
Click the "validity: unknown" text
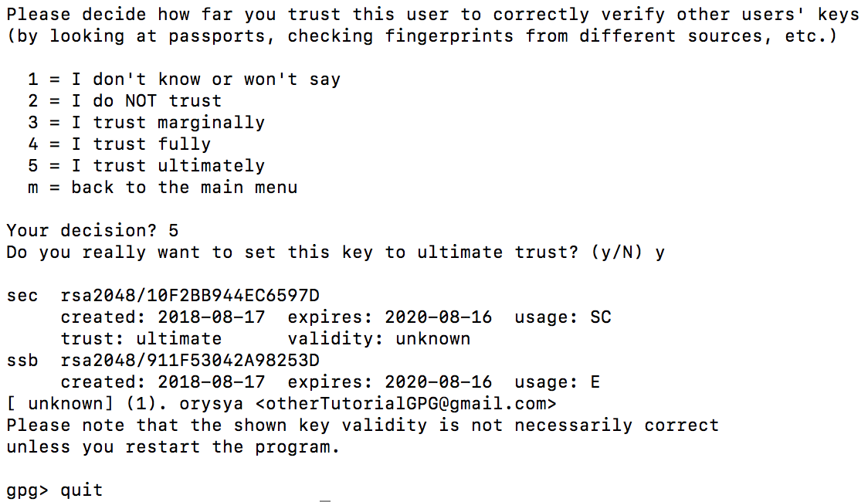378,339
